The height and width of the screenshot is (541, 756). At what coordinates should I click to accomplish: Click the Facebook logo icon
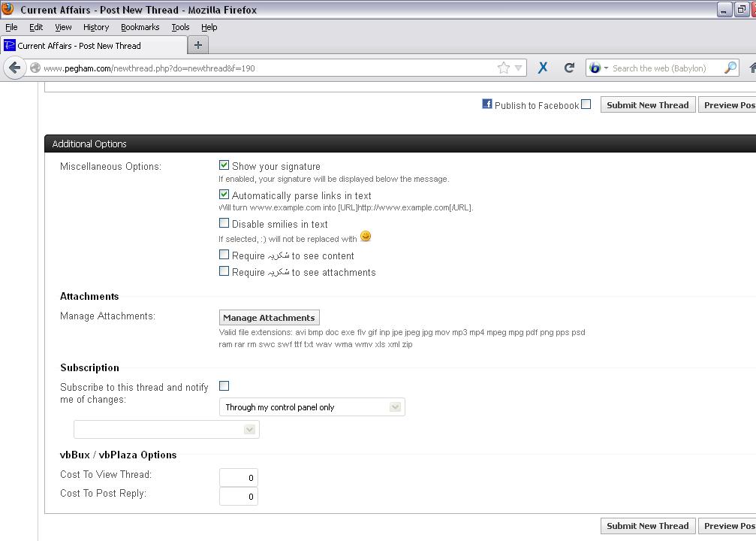pos(487,104)
